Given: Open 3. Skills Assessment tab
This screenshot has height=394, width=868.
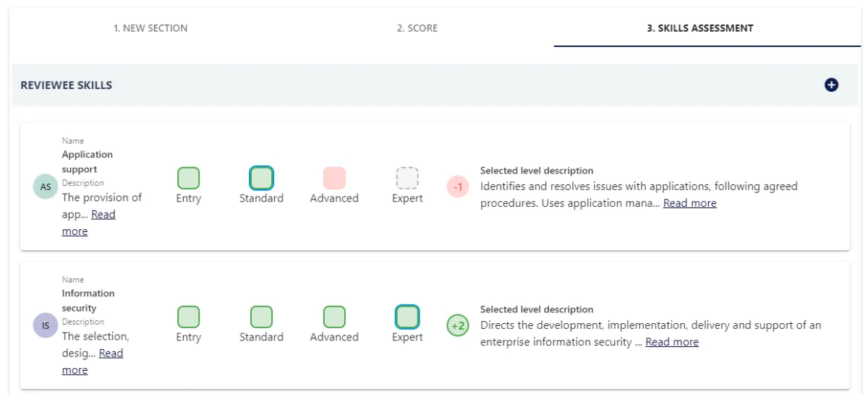Looking at the screenshot, I should point(700,28).
